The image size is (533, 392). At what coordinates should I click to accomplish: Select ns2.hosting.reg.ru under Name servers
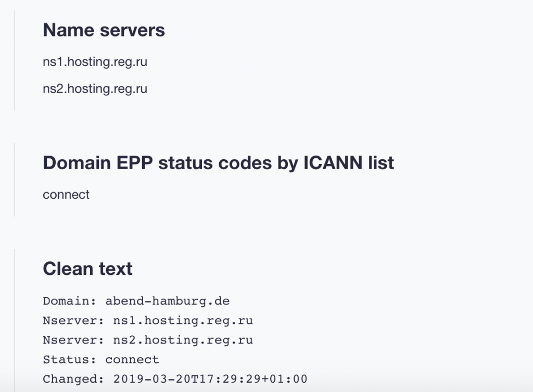click(95, 88)
